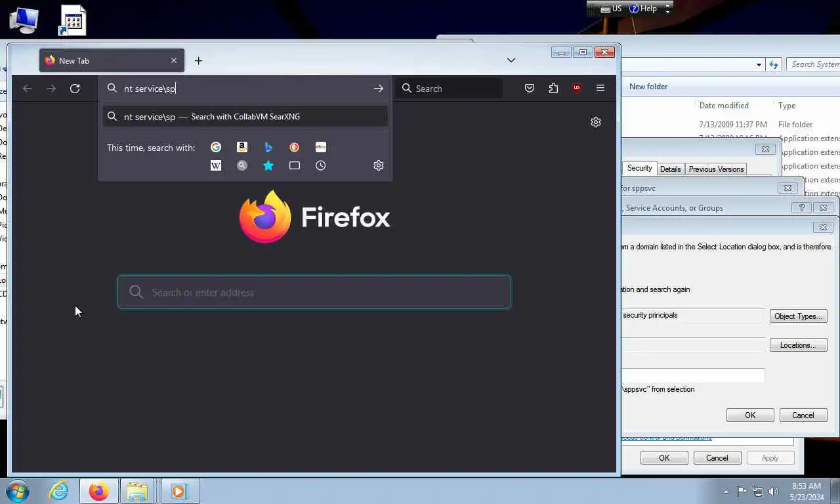Open the Firefox hamburger application menu
Screen dimensions: 840x504
coord(600,88)
